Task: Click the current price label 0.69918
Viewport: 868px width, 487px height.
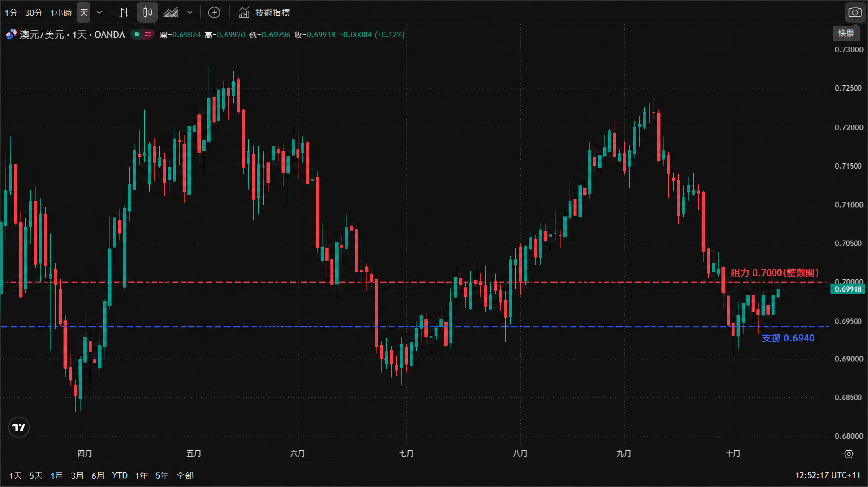Action: (x=847, y=289)
